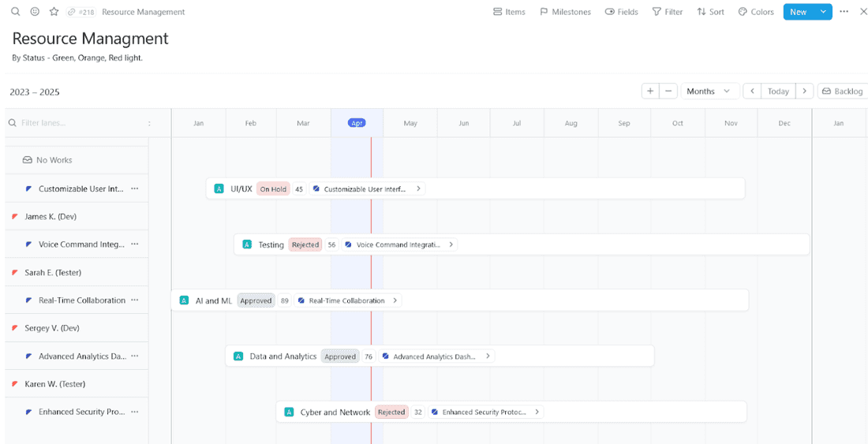
Task: Click the blue New button
Action: 798,12
